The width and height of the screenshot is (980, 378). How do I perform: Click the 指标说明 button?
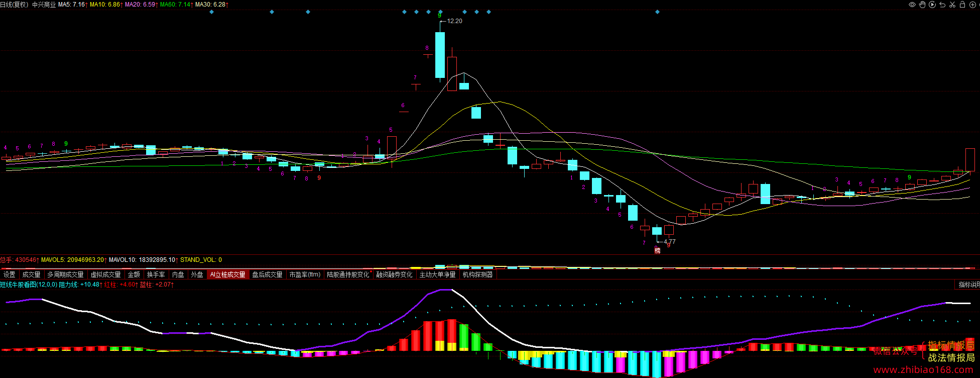point(968,285)
